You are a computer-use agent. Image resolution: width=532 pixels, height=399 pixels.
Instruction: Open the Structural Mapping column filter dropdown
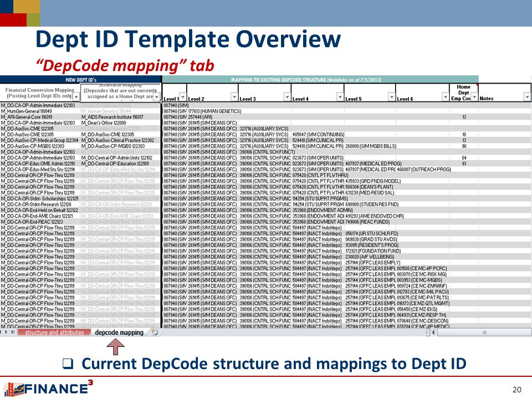click(x=156, y=97)
